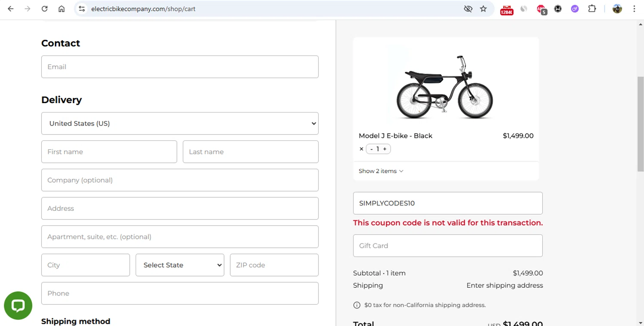Open the Chrome three-dot menu
Image resolution: width=644 pixels, height=326 pixels.
634,9
